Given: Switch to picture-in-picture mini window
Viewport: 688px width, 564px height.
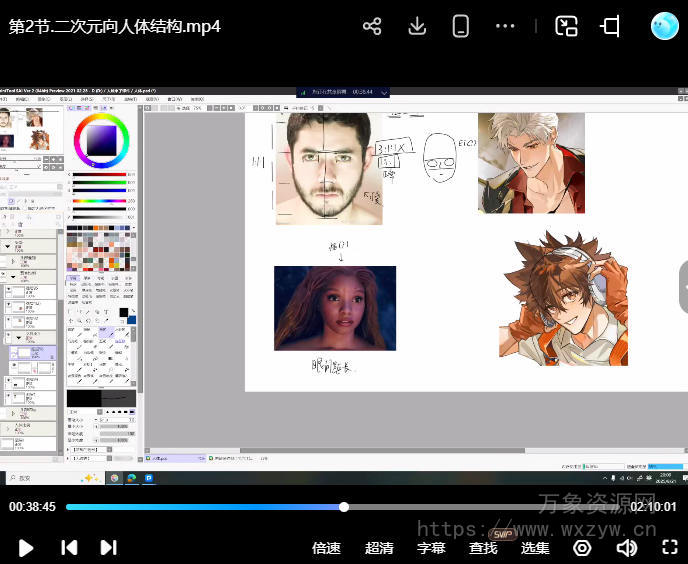Looking at the screenshot, I should pos(567,27).
